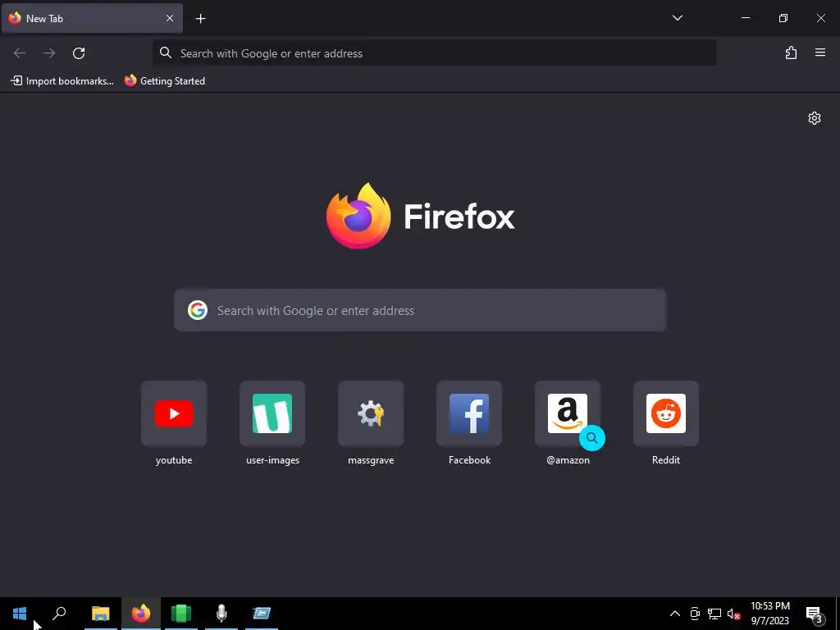
Task: Select the New Tab tab
Action: click(x=92, y=18)
